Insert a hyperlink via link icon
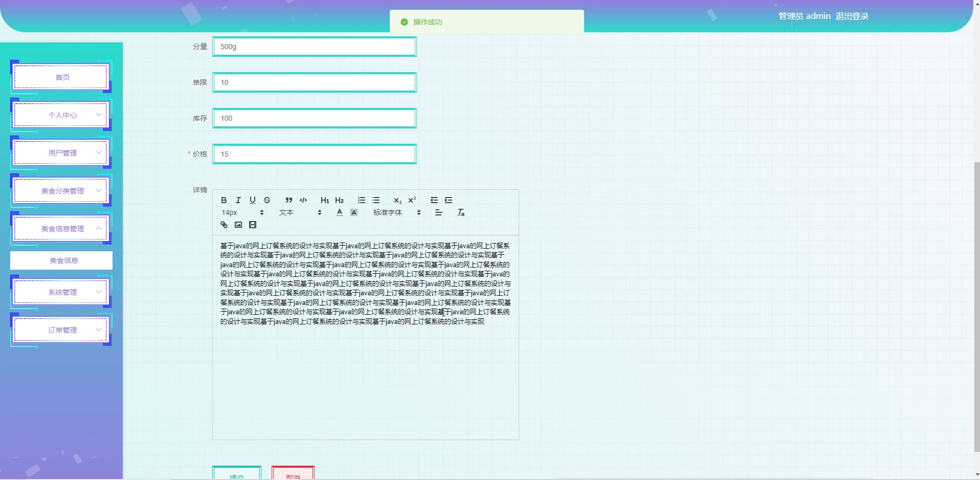Screen dimensions: 980x480 (x=224, y=225)
